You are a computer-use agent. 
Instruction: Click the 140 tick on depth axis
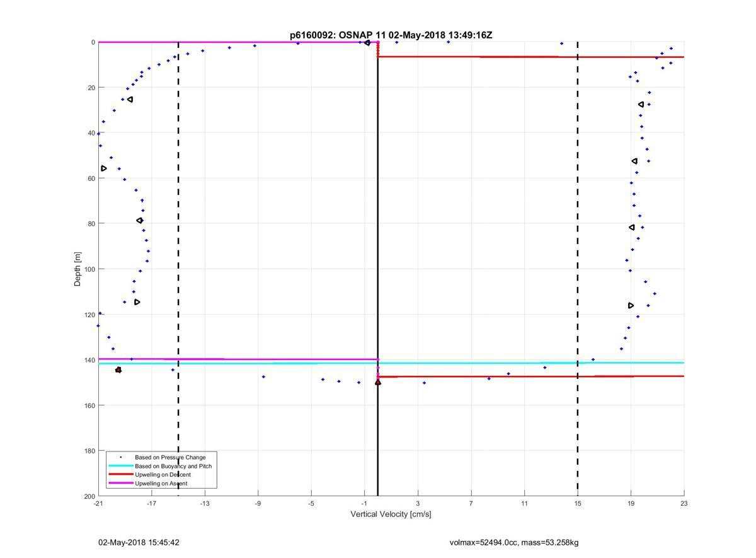(89, 360)
